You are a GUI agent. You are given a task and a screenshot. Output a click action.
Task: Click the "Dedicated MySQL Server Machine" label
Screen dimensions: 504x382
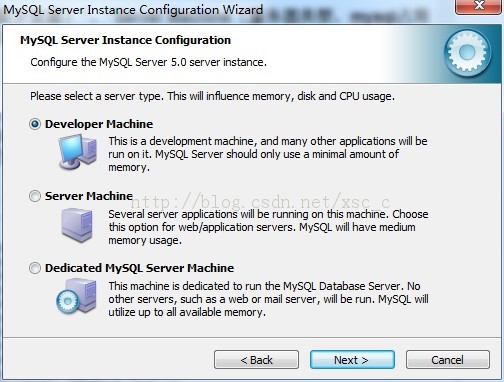140,268
